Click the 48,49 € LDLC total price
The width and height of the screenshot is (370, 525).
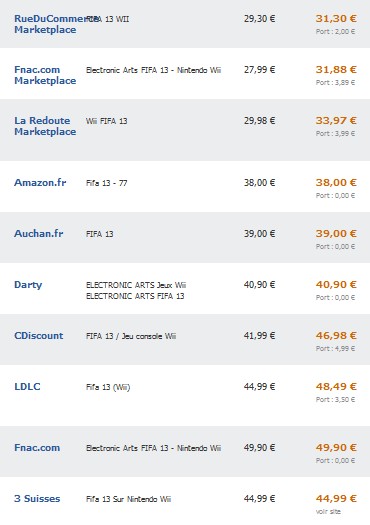[x=336, y=386]
